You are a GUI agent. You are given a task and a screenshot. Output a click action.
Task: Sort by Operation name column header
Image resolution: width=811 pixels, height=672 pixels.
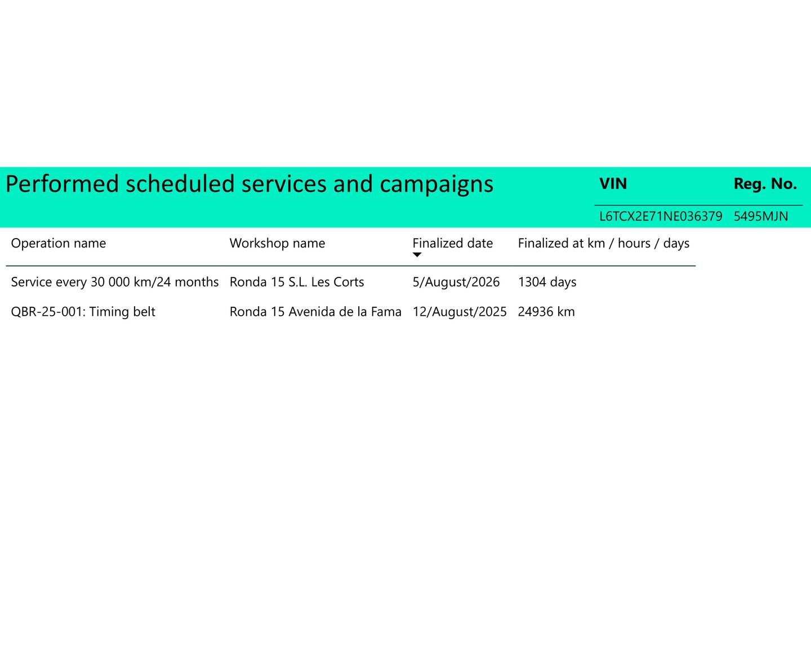tap(59, 243)
